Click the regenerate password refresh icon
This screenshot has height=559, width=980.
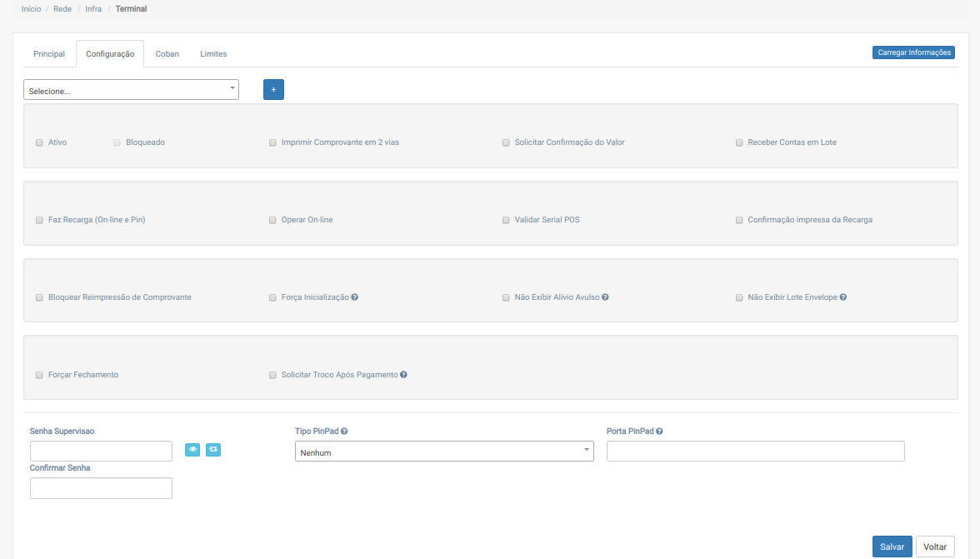[213, 450]
